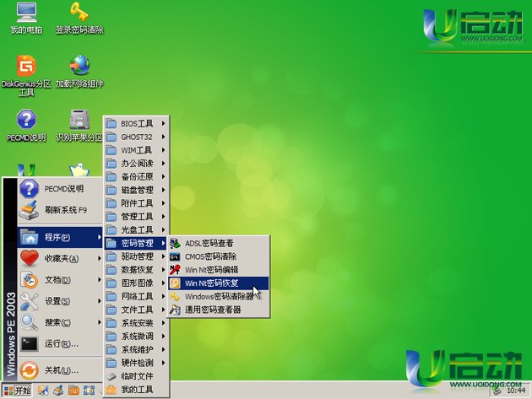Viewport: 532px width, 399px height.
Task: Click the CMOS密码清除 console icon
Action: (x=175, y=256)
